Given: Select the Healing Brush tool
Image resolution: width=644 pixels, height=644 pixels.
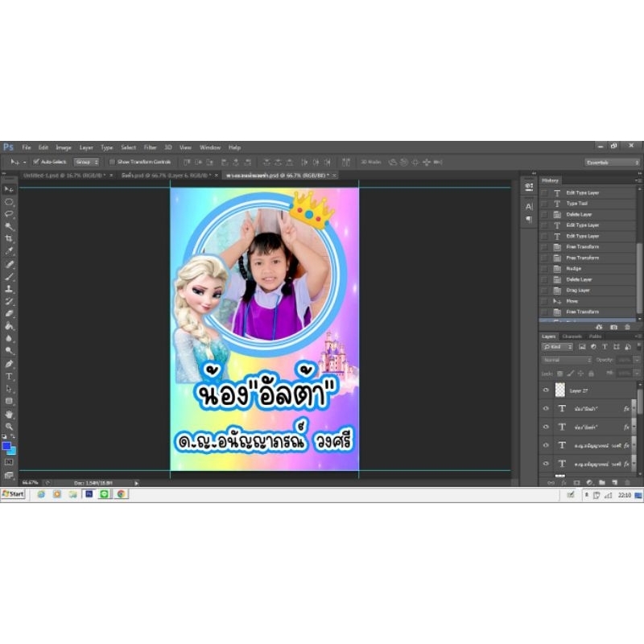Looking at the screenshot, I should pyautogui.click(x=9, y=264).
